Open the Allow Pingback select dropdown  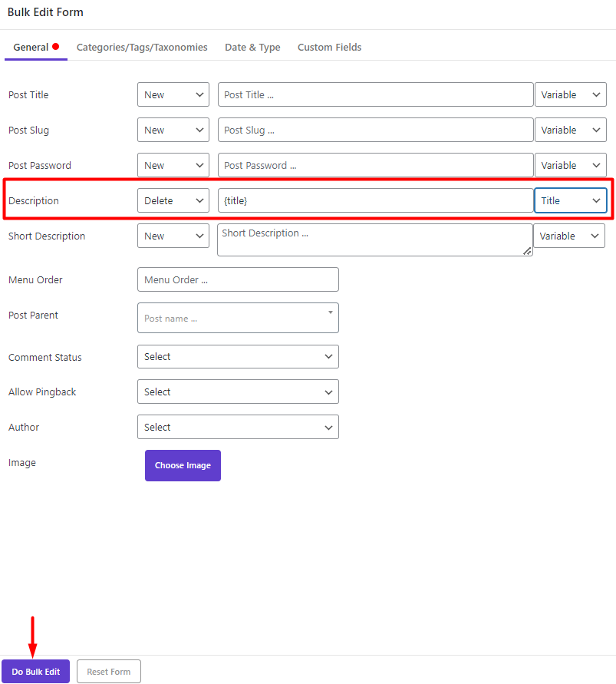click(x=238, y=392)
